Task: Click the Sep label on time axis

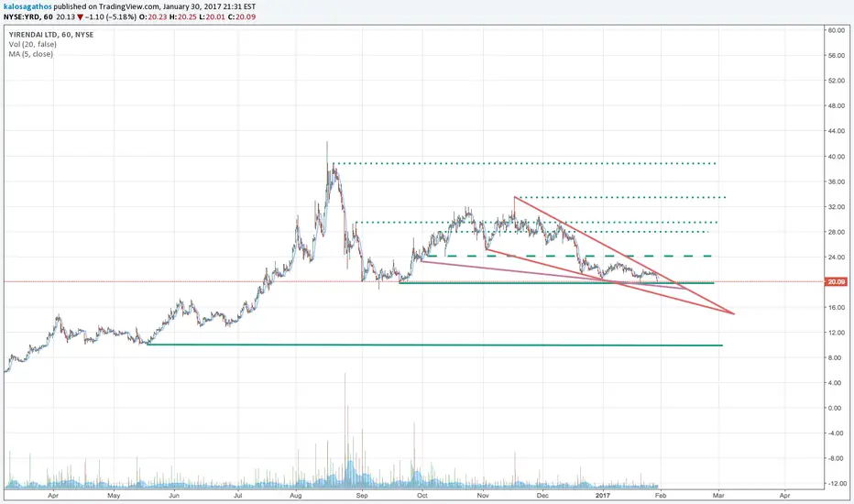Action: [362, 496]
